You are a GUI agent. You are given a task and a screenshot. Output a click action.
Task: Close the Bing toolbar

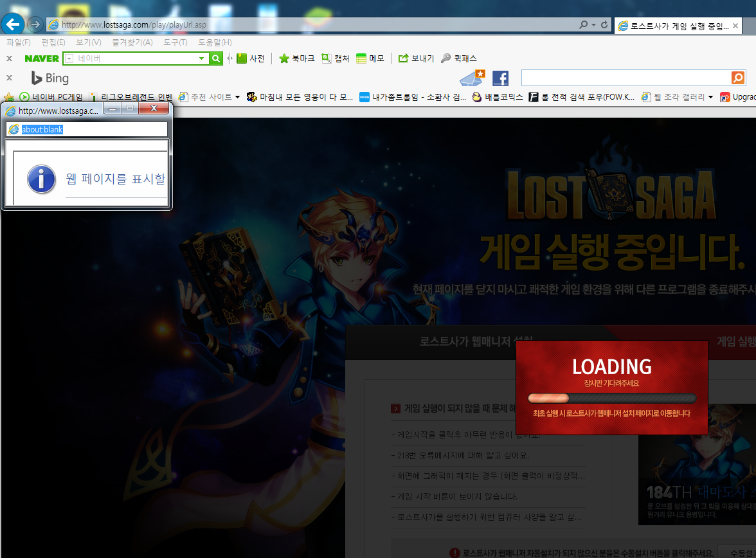[9, 78]
